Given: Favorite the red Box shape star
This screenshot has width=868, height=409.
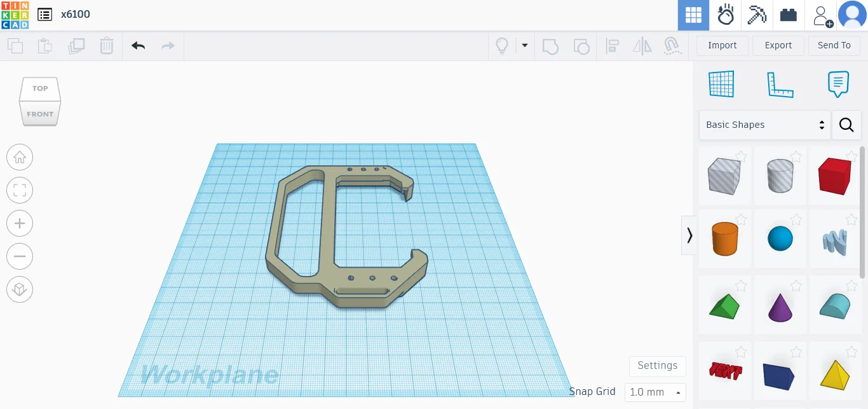Looking at the screenshot, I should [851, 155].
